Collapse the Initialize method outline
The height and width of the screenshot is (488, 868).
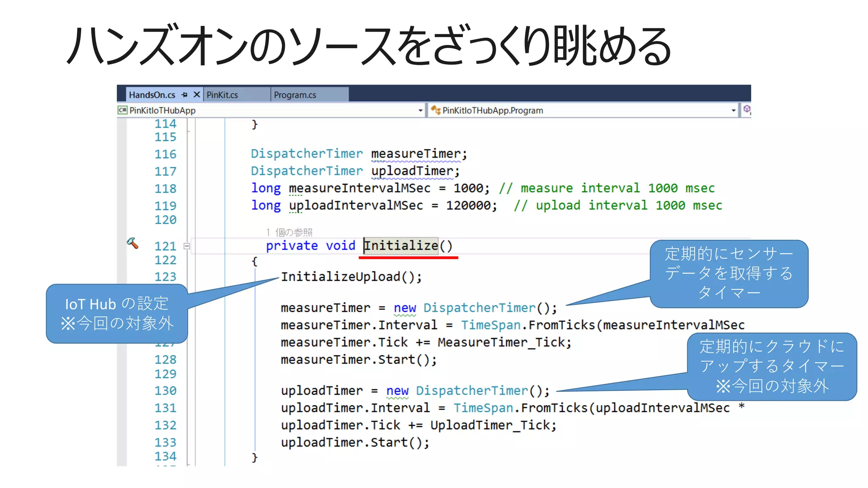(186, 246)
